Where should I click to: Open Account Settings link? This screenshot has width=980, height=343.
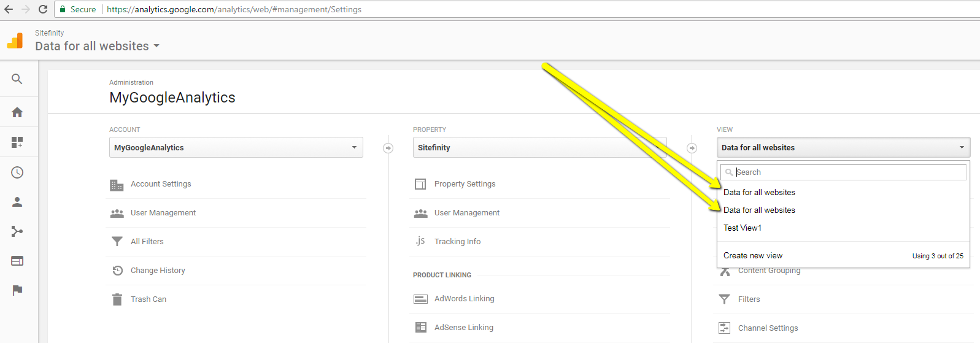(161, 184)
